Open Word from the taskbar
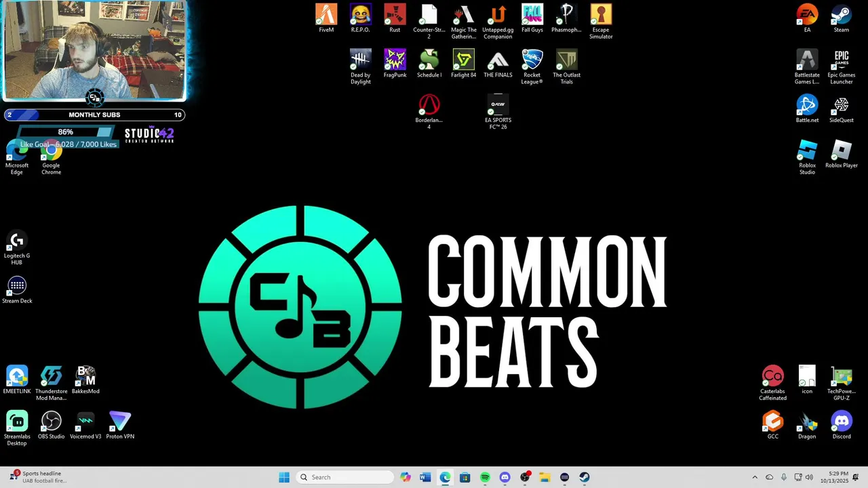 pos(425,477)
